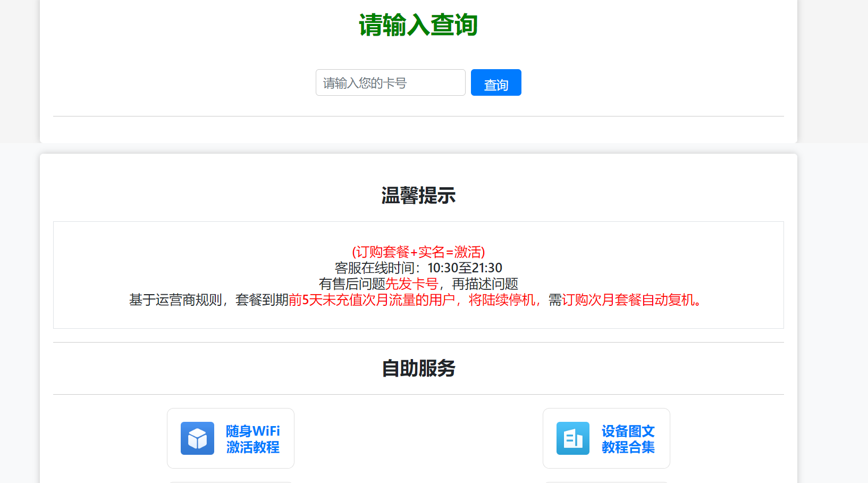Click the red text 先发卡号
Screen dimensions: 868x483
point(412,284)
